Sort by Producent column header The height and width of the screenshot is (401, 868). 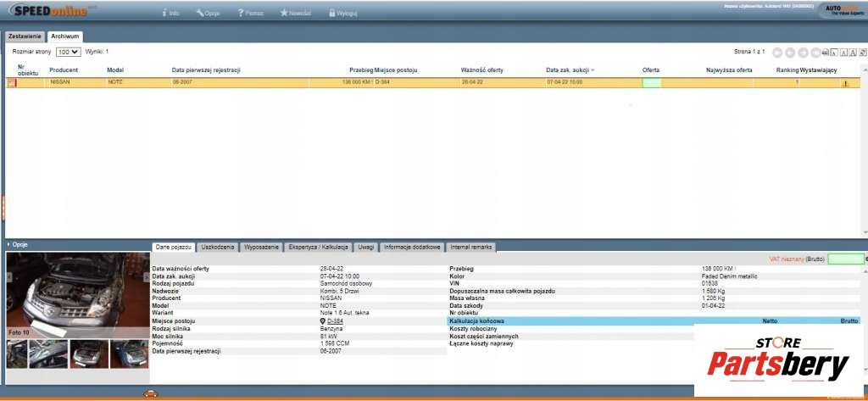64,70
